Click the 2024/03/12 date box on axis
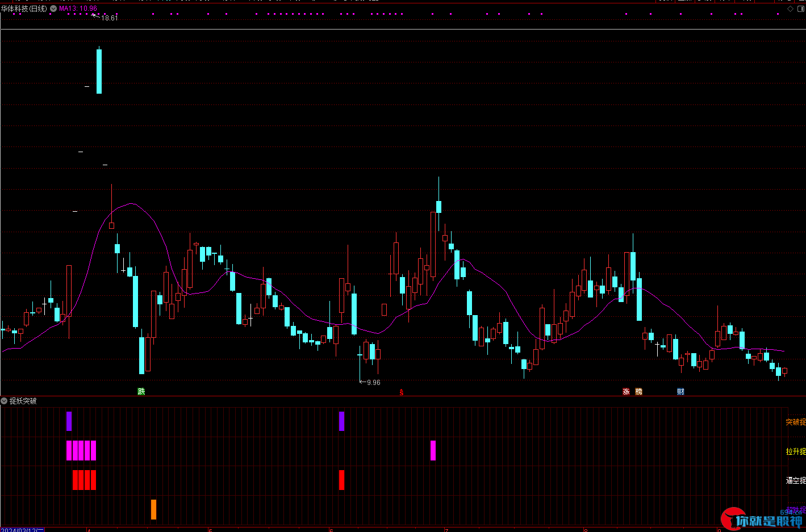 pos(23,530)
